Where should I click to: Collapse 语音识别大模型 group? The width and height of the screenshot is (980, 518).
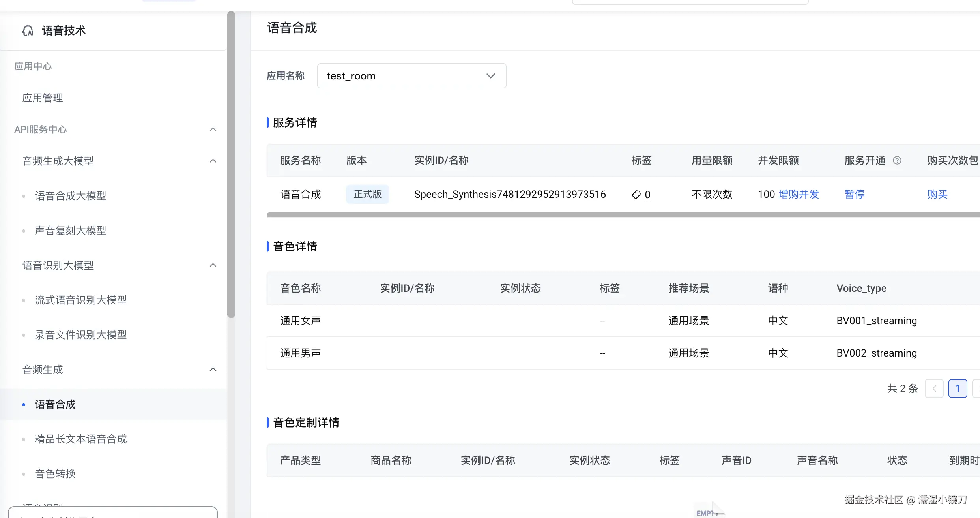(213, 265)
